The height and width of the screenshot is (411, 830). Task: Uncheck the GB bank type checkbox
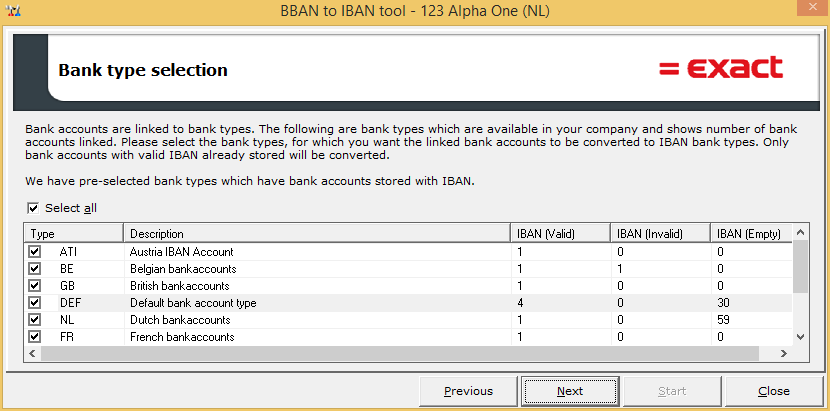[x=35, y=285]
